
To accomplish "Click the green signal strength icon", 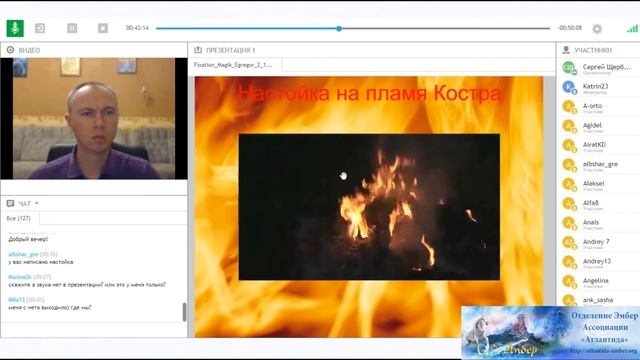I will 632,29.
